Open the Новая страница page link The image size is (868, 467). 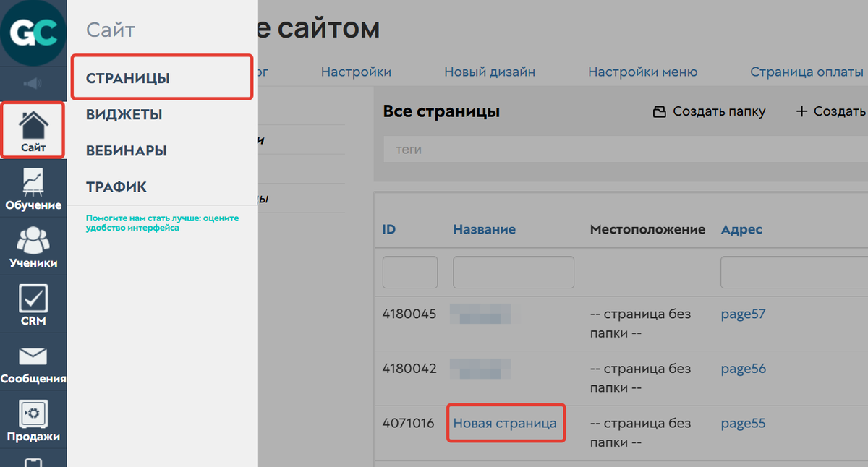(505, 424)
